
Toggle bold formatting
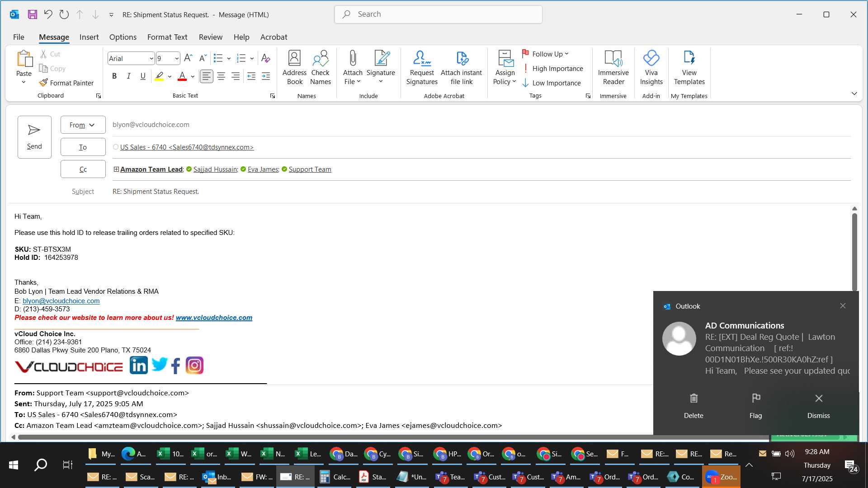tap(114, 76)
